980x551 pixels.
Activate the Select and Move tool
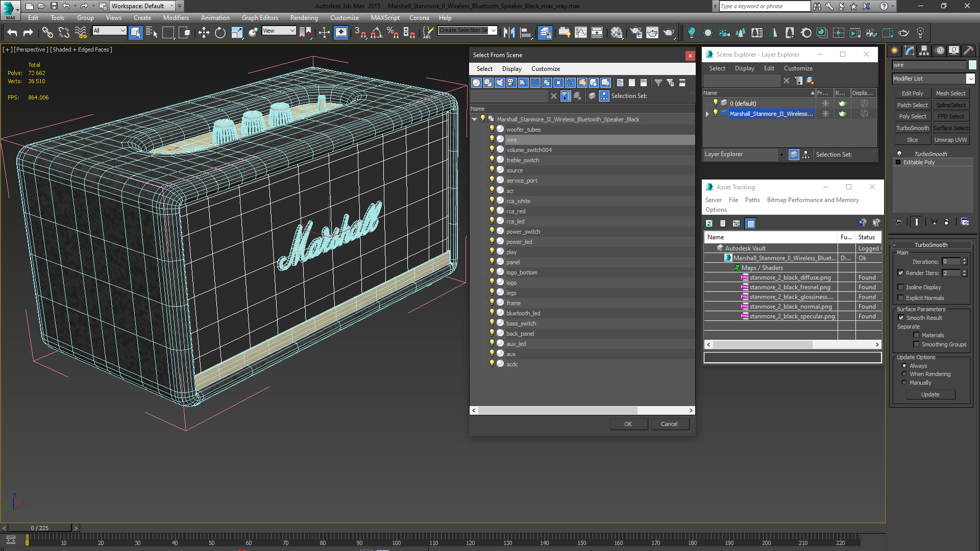(204, 33)
